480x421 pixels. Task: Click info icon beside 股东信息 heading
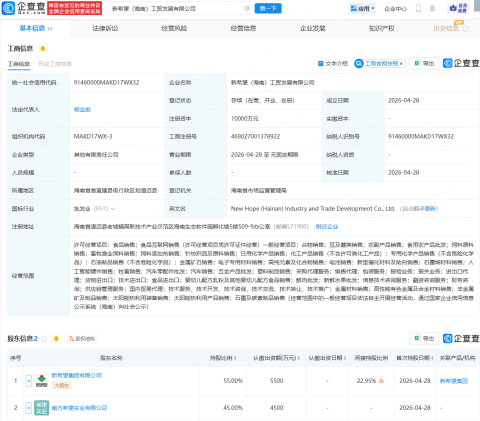[44, 339]
